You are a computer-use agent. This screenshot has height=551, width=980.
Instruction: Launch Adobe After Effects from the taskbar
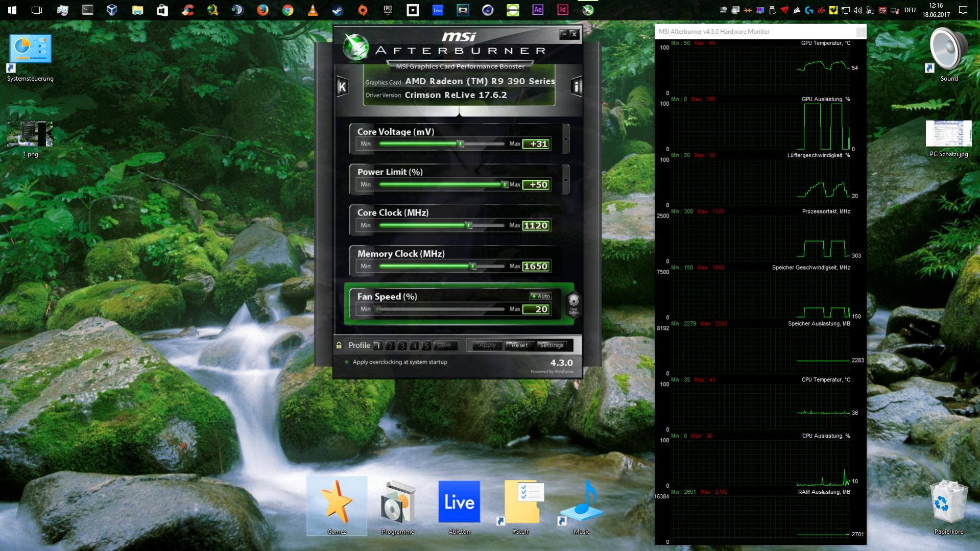point(538,10)
